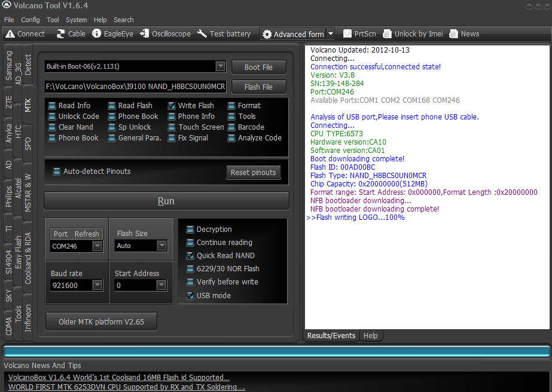This screenshot has height=392, width=552.
Task: Enable the Read Info checkbox
Action: [52, 106]
